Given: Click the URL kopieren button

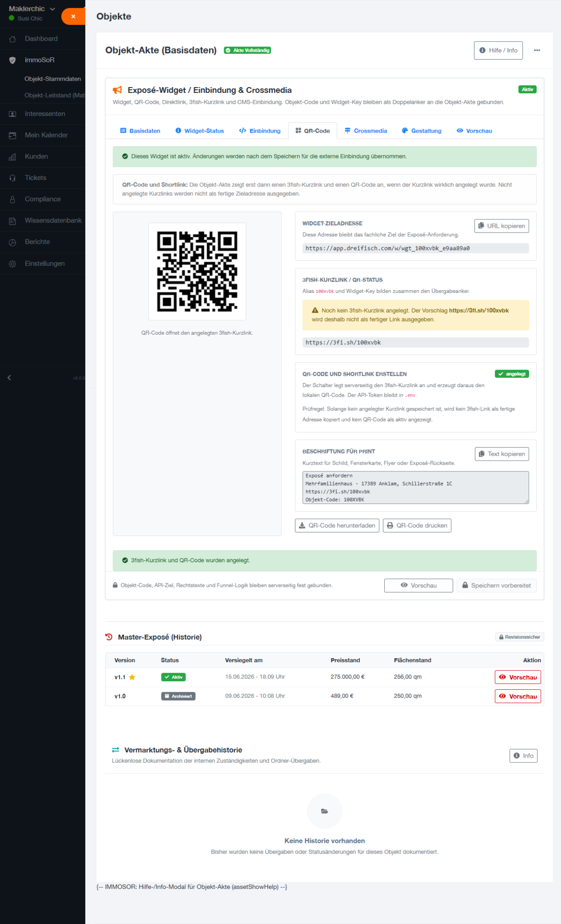Looking at the screenshot, I should click(x=501, y=226).
